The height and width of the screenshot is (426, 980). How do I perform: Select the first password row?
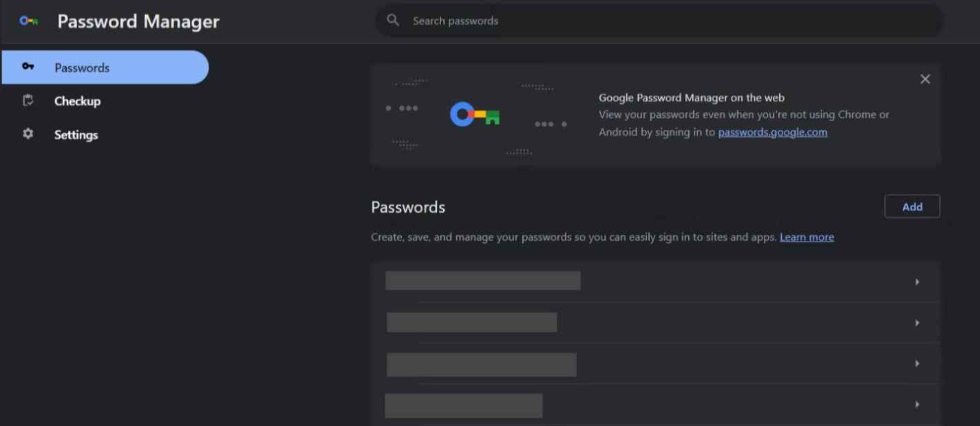(654, 281)
